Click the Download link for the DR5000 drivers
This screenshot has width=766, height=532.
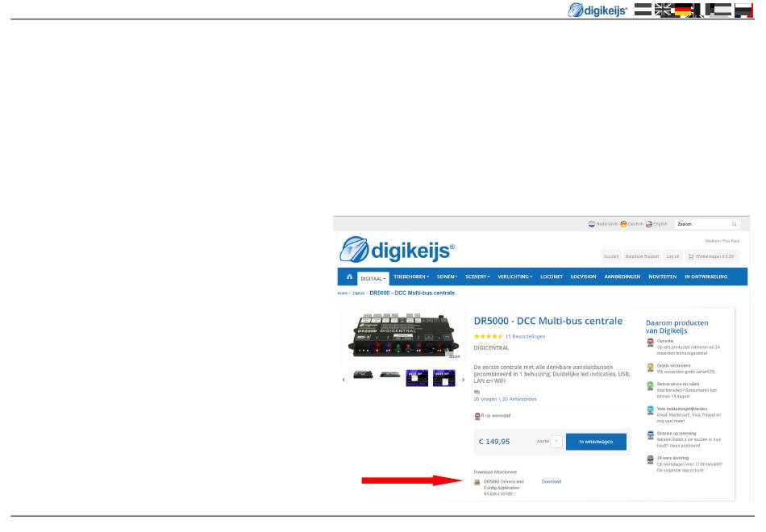(x=552, y=482)
